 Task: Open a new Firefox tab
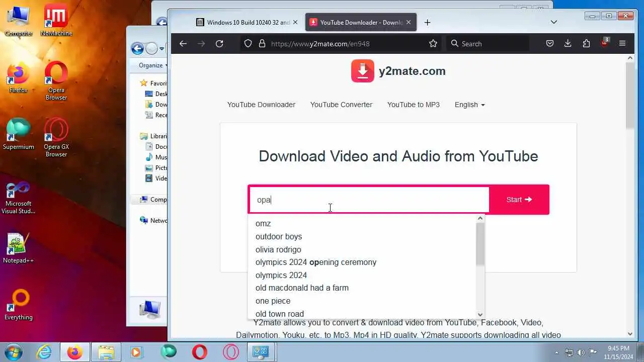[x=427, y=22]
